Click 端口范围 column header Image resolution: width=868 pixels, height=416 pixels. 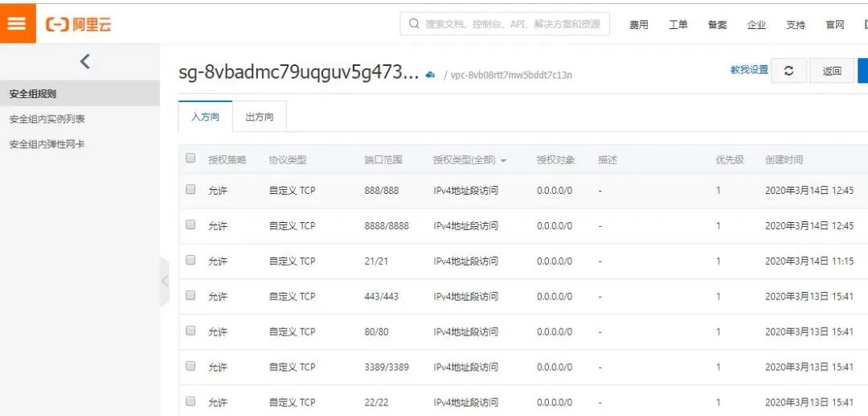[383, 160]
